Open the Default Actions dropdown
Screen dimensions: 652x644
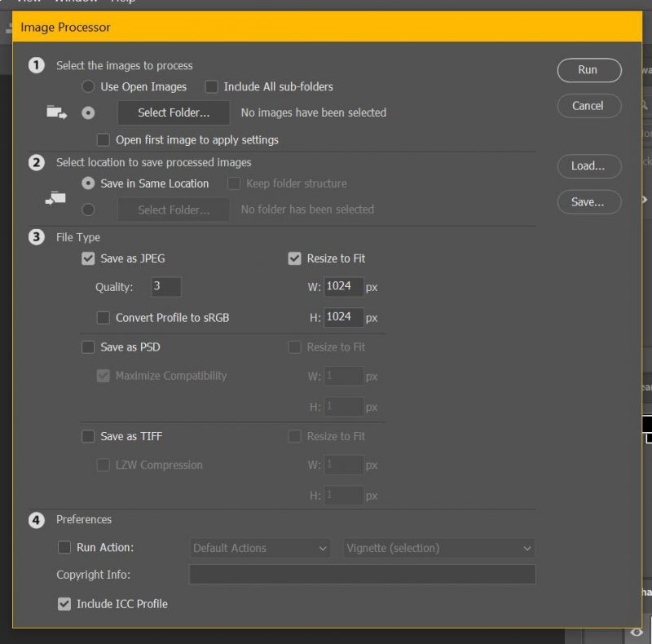259,548
